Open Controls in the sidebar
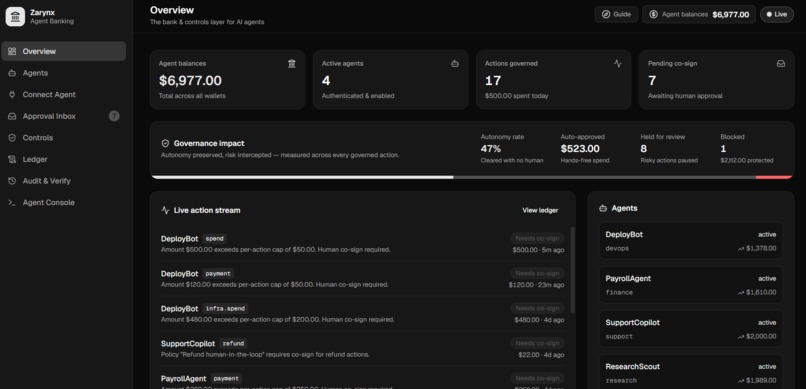 click(64, 138)
